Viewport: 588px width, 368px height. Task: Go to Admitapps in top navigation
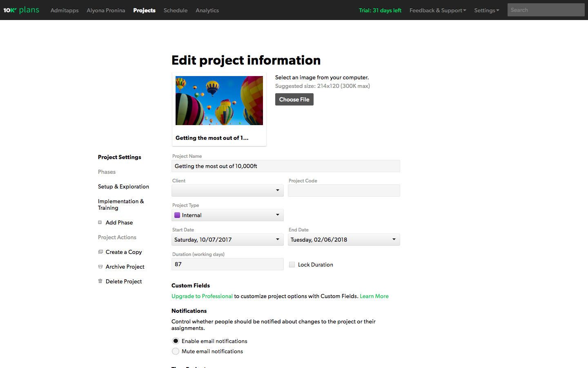point(65,10)
